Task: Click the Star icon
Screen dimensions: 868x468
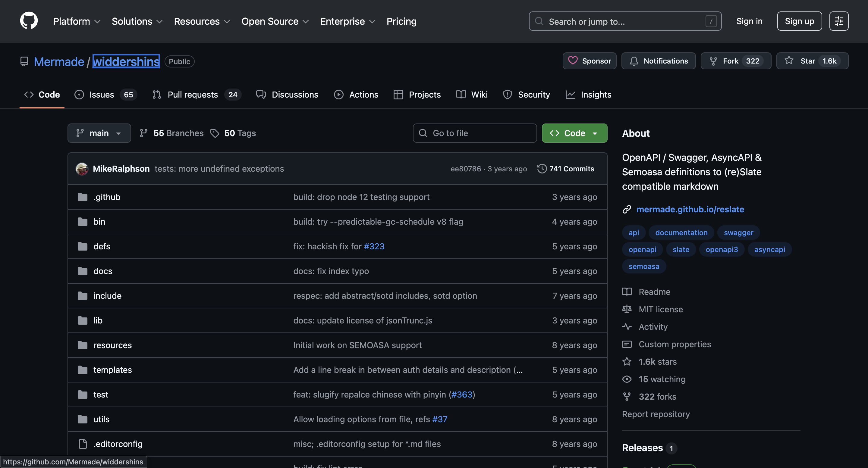Action: [x=789, y=61]
